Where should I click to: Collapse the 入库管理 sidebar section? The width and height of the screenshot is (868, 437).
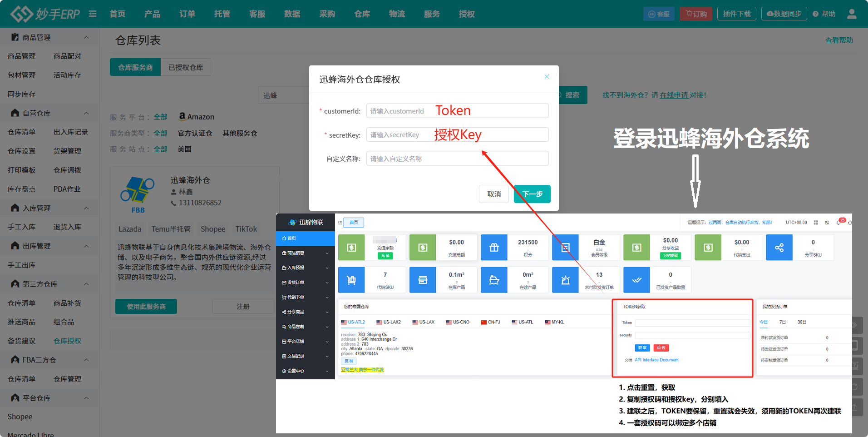pyautogui.click(x=86, y=208)
